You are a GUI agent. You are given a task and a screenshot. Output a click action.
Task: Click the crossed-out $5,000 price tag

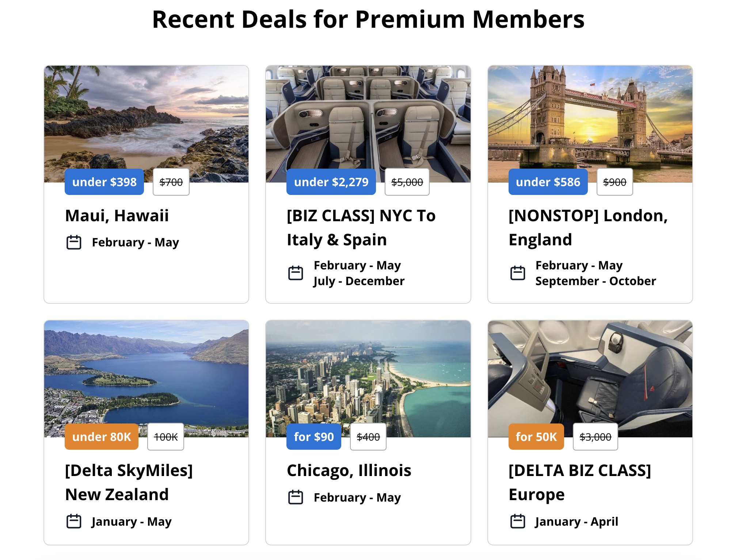407,182
